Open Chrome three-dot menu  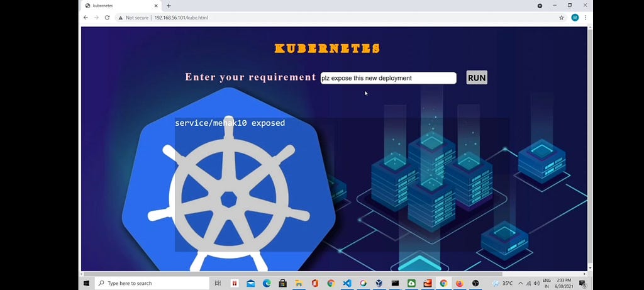[586, 18]
